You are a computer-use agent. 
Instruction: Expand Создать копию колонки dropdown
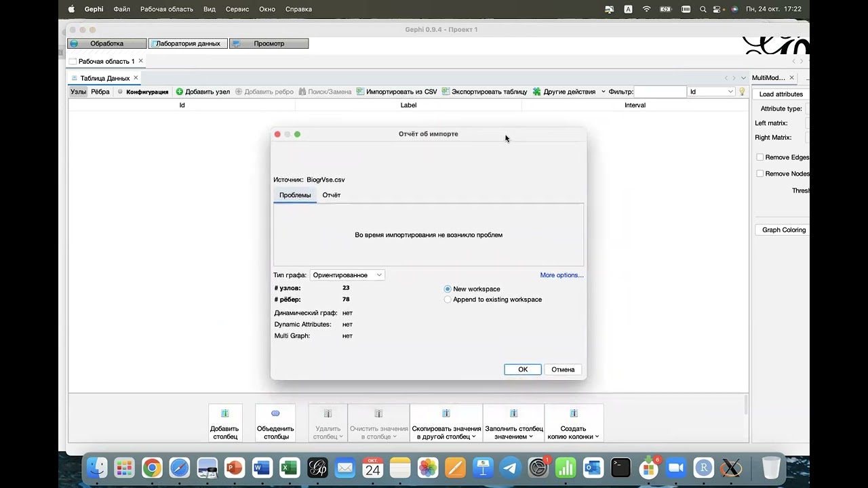tap(597, 437)
